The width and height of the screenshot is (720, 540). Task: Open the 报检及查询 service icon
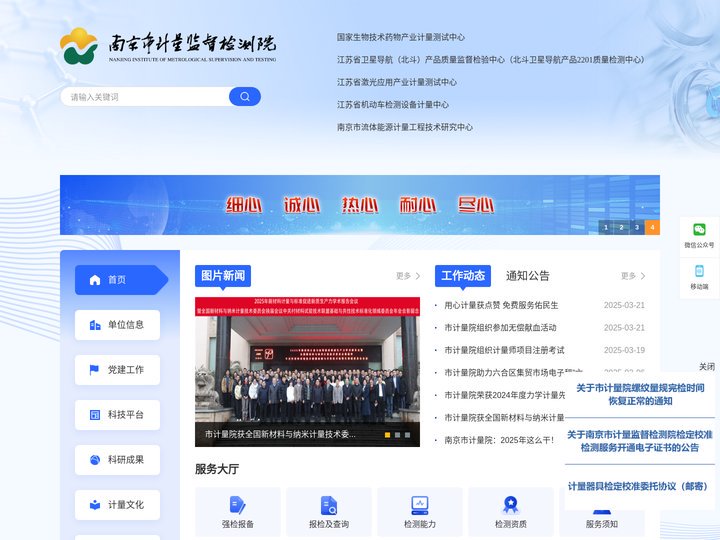point(329,505)
